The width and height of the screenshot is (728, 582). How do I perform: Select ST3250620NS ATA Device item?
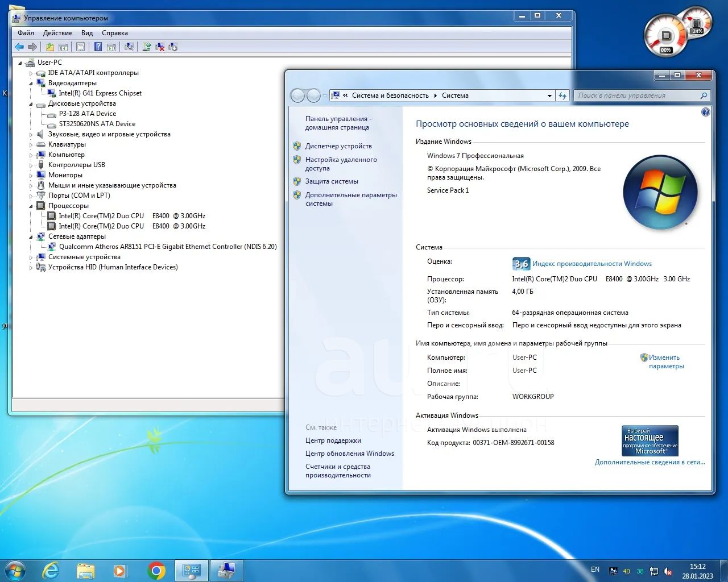click(97, 124)
